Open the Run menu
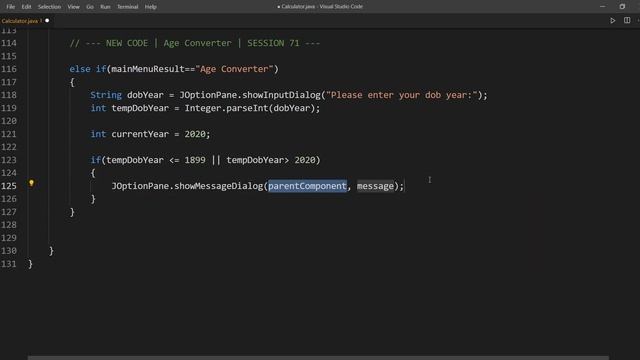 pyautogui.click(x=105, y=7)
